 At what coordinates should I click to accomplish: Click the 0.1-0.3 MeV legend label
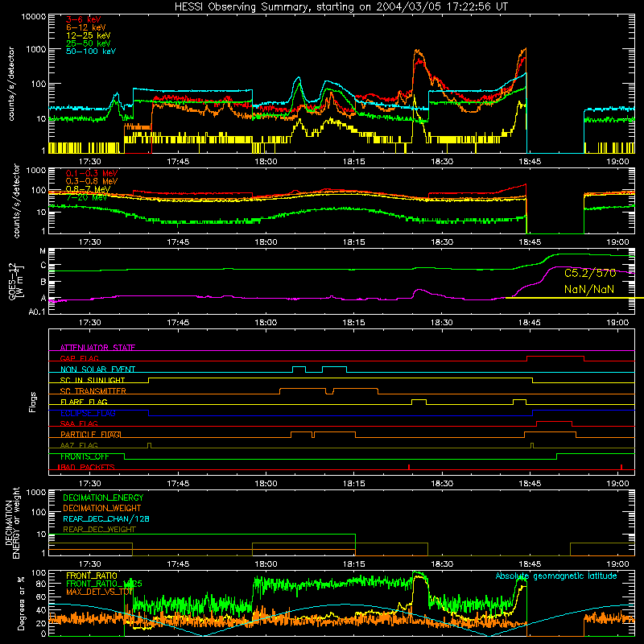click(x=92, y=173)
